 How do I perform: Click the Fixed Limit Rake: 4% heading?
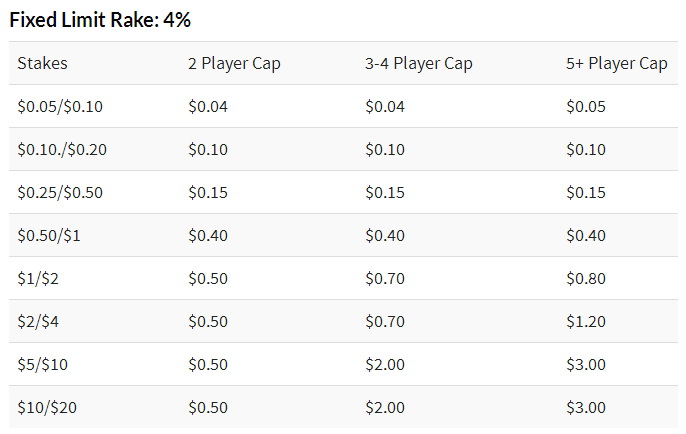tap(100, 20)
